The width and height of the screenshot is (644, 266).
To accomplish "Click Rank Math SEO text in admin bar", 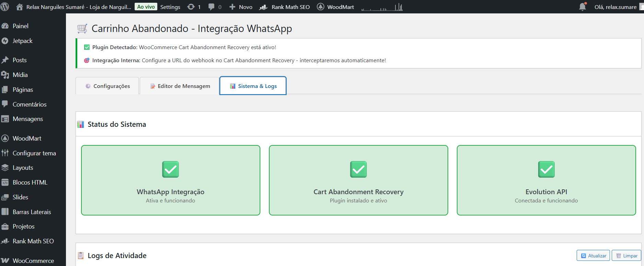I will [291, 7].
